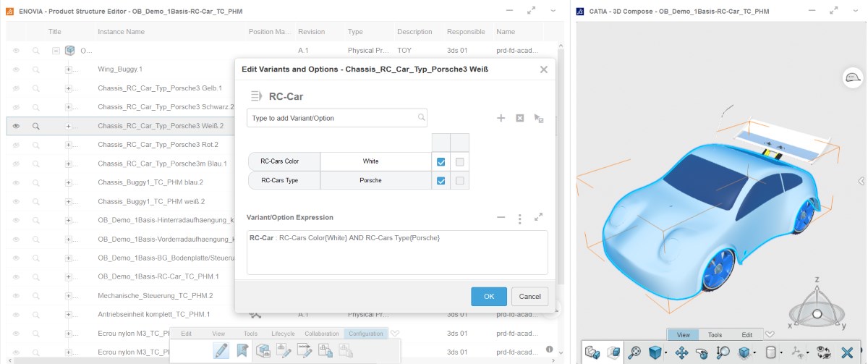Select the Rotate hand tool
The width and height of the screenshot is (868, 364).
coord(702,352)
